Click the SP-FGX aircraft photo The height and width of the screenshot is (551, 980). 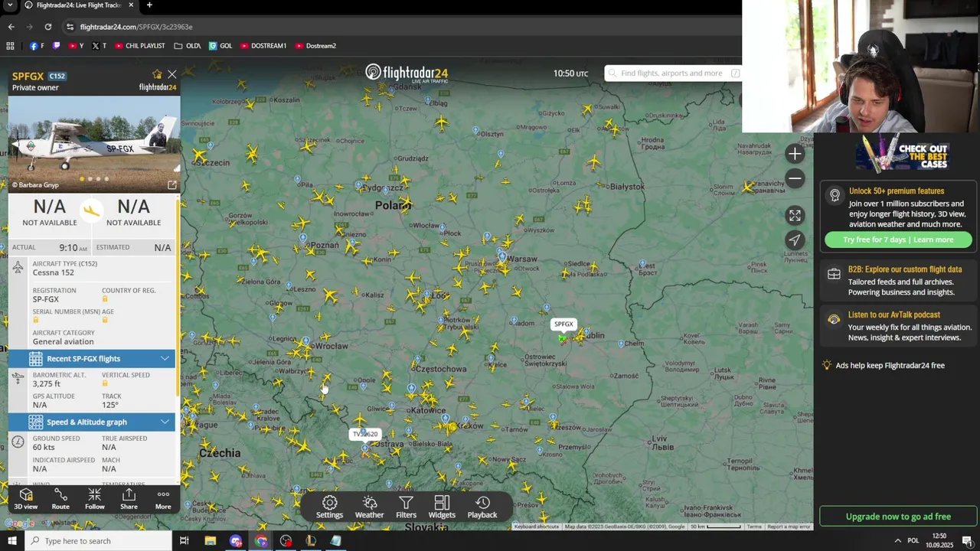coord(94,143)
